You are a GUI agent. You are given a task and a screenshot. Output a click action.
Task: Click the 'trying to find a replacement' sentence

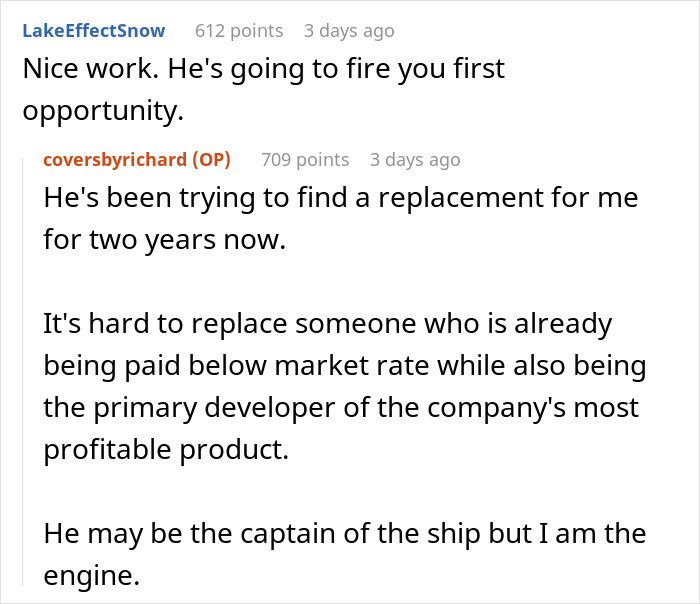coord(340,197)
